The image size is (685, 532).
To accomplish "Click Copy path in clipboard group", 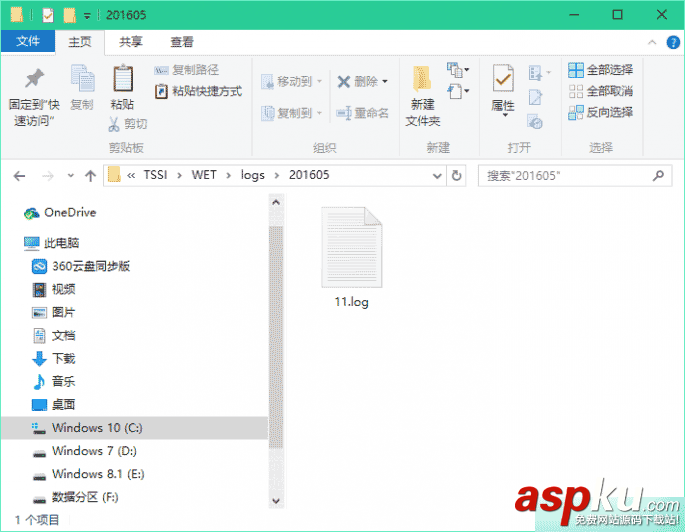I will (187, 70).
